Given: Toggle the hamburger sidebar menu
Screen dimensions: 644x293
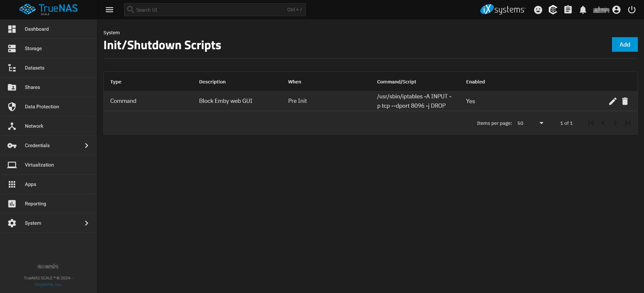Looking at the screenshot, I should 110,10.
